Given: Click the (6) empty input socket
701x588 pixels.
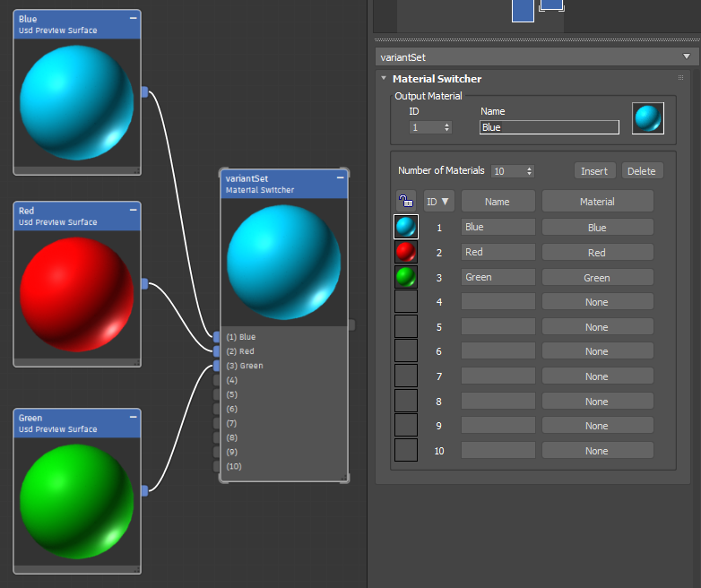Looking at the screenshot, I should point(216,409).
